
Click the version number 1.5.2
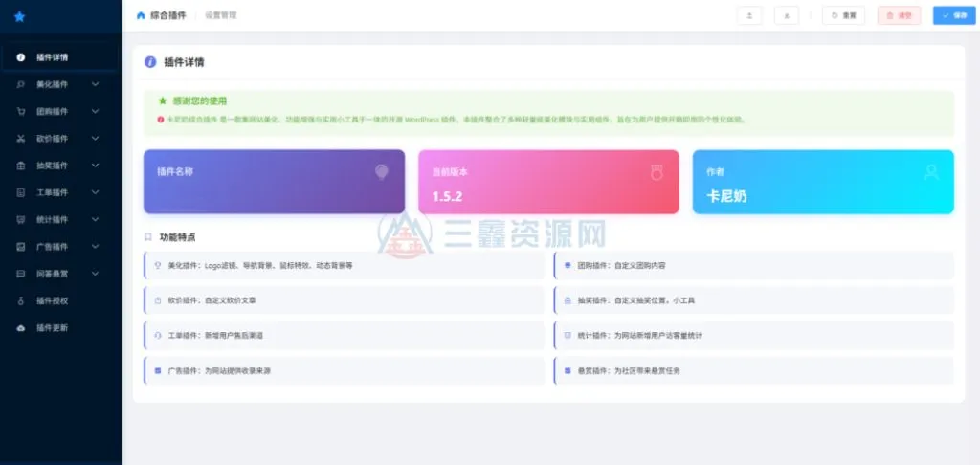coord(448,196)
